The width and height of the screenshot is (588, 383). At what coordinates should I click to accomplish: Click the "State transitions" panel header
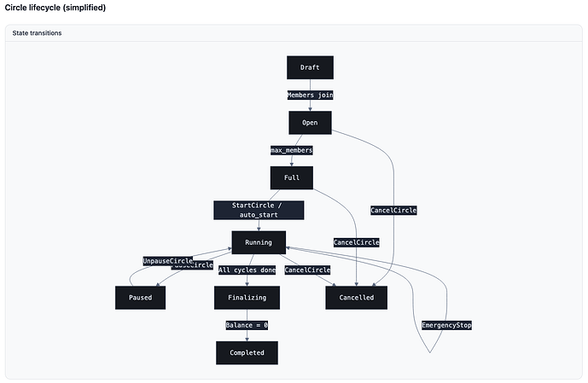coord(38,33)
